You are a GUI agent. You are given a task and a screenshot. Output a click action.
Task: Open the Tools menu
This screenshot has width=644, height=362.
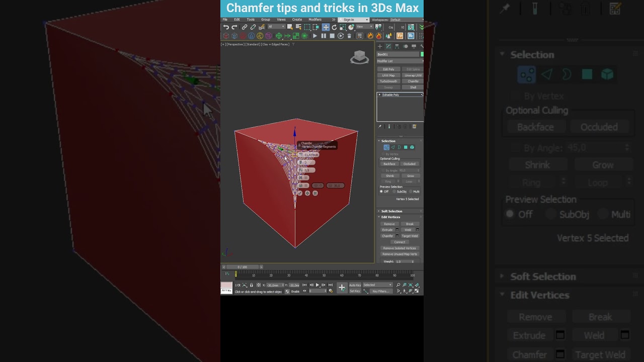point(251,20)
